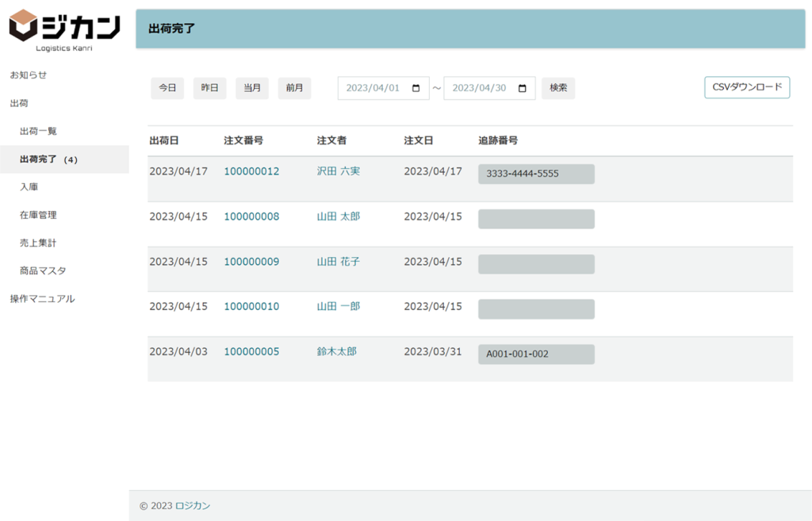Click the ロジカン logo icon
This screenshot has width=812, height=521.
[24, 25]
